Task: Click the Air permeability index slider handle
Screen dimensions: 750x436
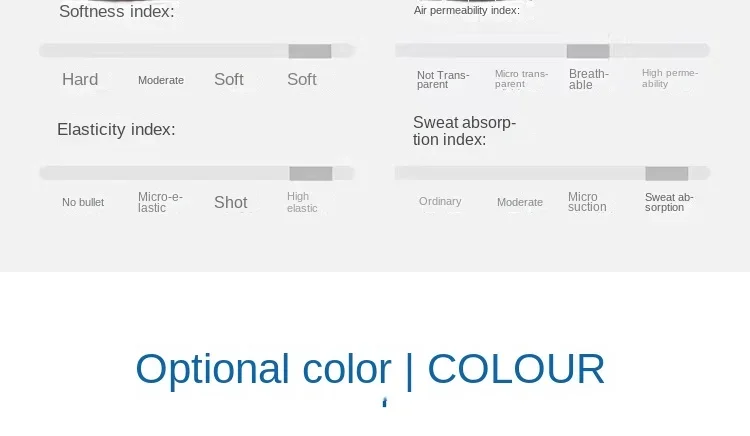Action: [x=588, y=51]
